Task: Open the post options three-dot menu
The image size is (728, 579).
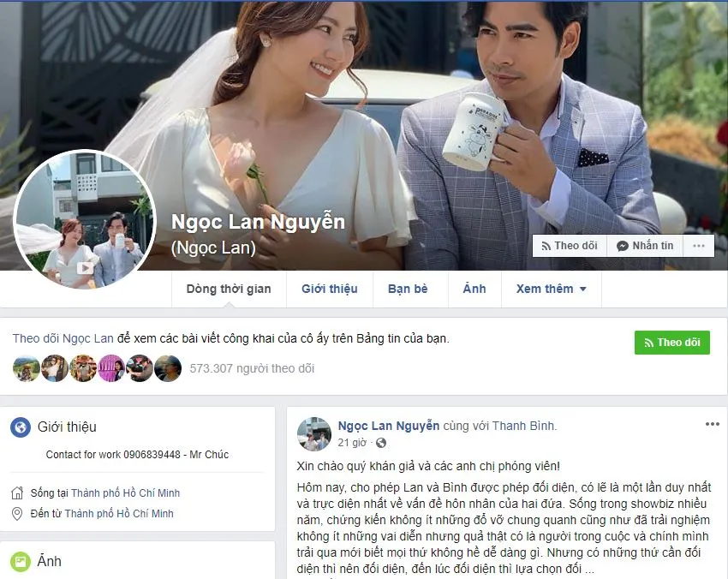Action: point(712,424)
